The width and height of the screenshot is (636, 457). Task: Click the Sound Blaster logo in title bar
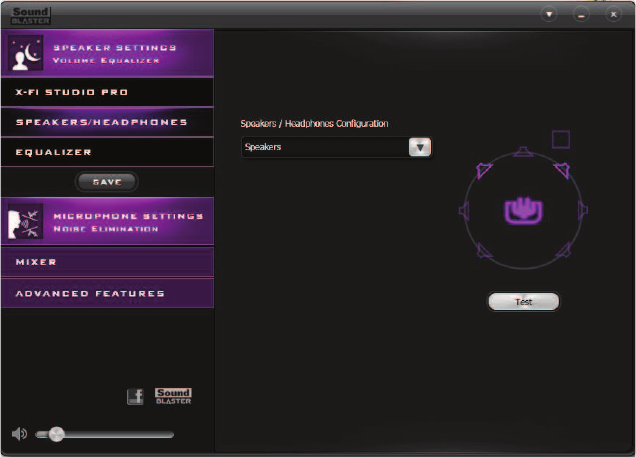pyautogui.click(x=31, y=16)
